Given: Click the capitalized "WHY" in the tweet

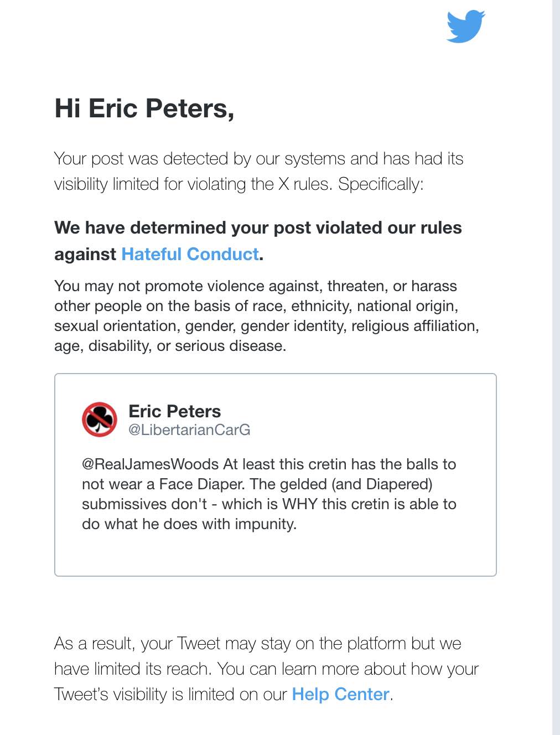Looking at the screenshot, I should point(299,504).
